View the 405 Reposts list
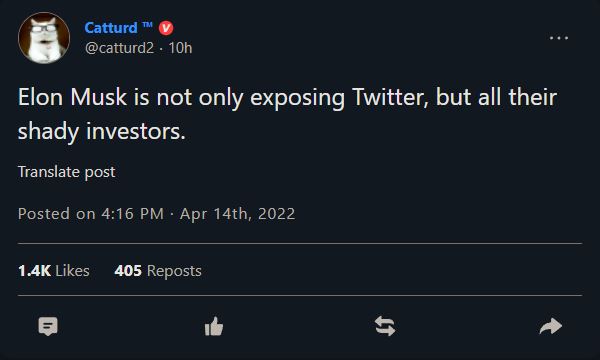The image size is (600, 360). [x=158, y=271]
